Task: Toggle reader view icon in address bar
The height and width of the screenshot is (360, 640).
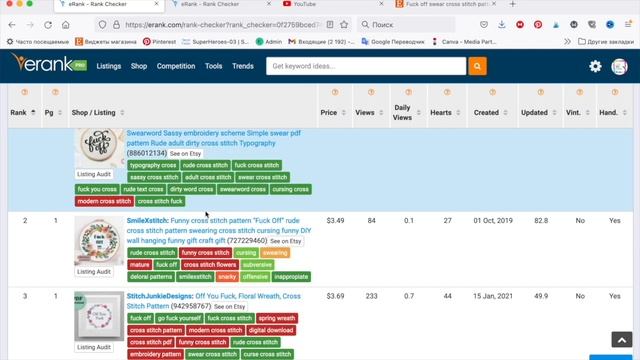Action: [x=330, y=24]
